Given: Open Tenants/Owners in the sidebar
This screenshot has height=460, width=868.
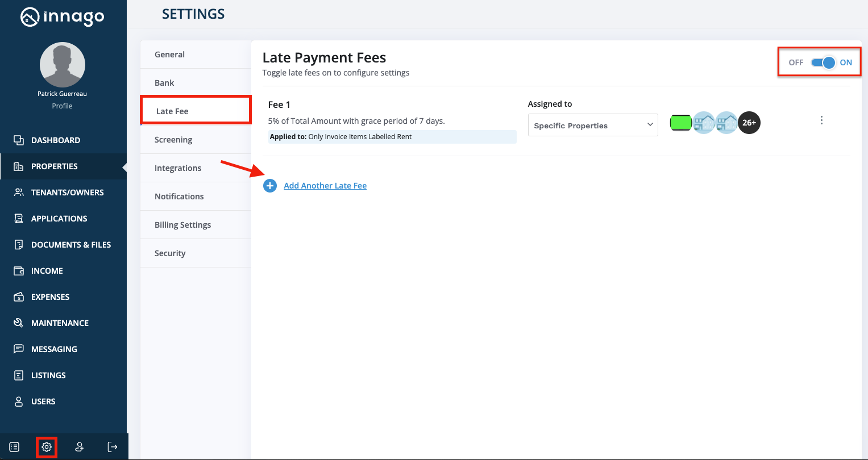Looking at the screenshot, I should point(67,193).
